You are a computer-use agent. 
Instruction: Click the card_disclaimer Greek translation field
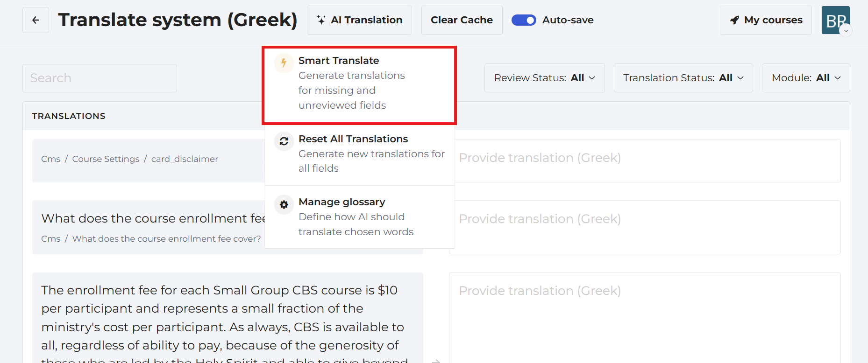click(647, 161)
